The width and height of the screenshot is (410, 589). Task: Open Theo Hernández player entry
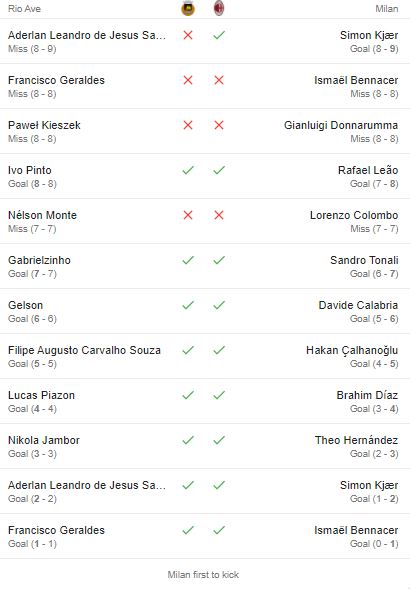357,440
